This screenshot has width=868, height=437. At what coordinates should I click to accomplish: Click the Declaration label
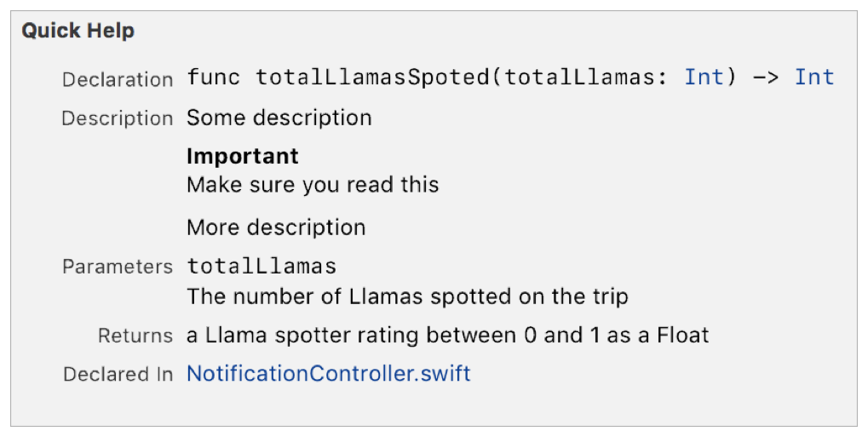click(x=118, y=79)
